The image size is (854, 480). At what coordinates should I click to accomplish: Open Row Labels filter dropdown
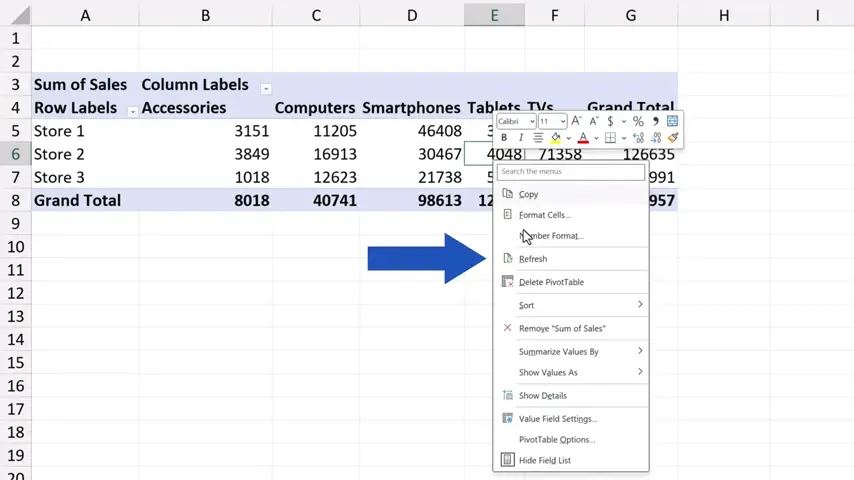(132, 111)
